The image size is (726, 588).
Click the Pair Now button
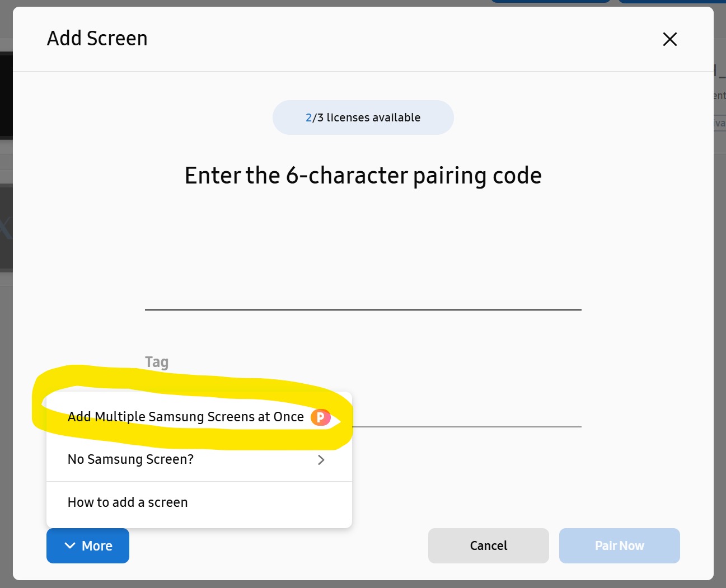click(x=619, y=545)
